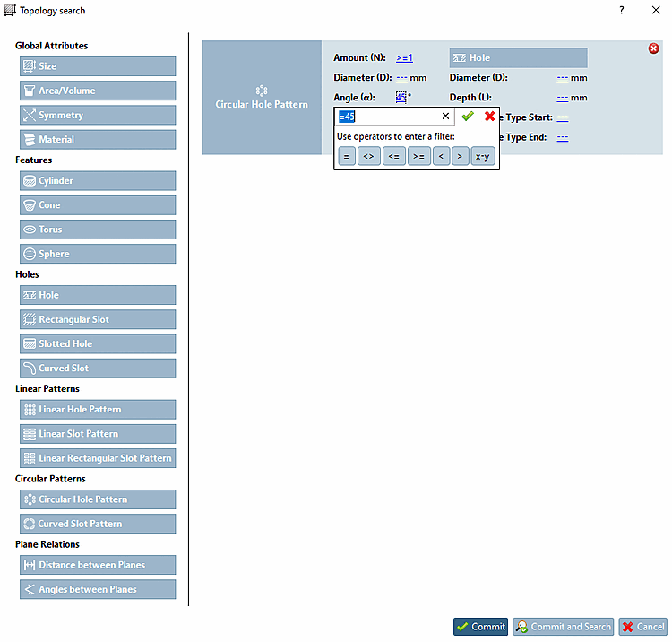
Task: Edit the Hole Diameter (D) value
Action: [x=563, y=78]
